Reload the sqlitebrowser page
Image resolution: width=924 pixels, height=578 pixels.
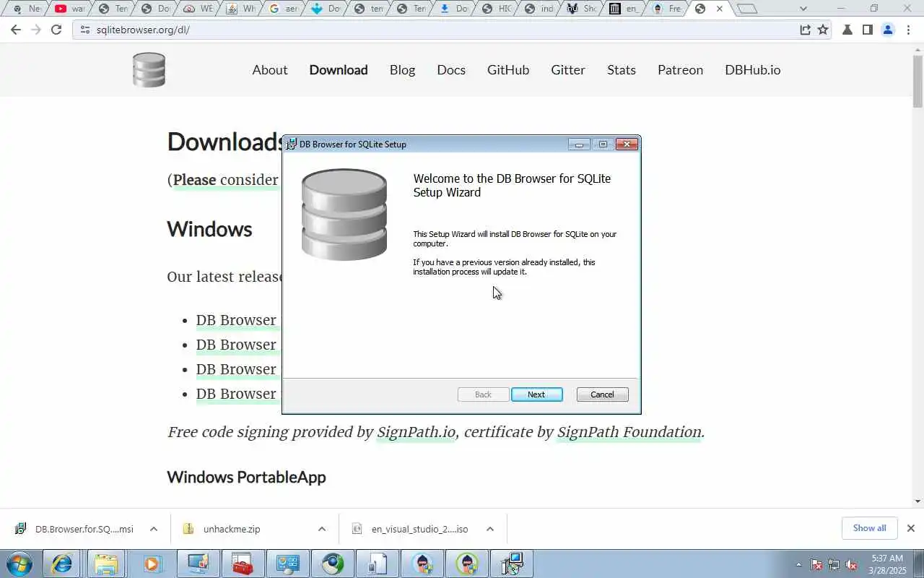56,30
